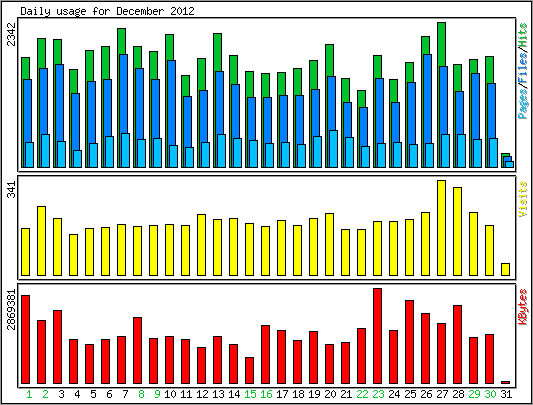The height and width of the screenshot is (405, 533).
Task: Click the yellow visits bar for day 28
Action: (458, 231)
